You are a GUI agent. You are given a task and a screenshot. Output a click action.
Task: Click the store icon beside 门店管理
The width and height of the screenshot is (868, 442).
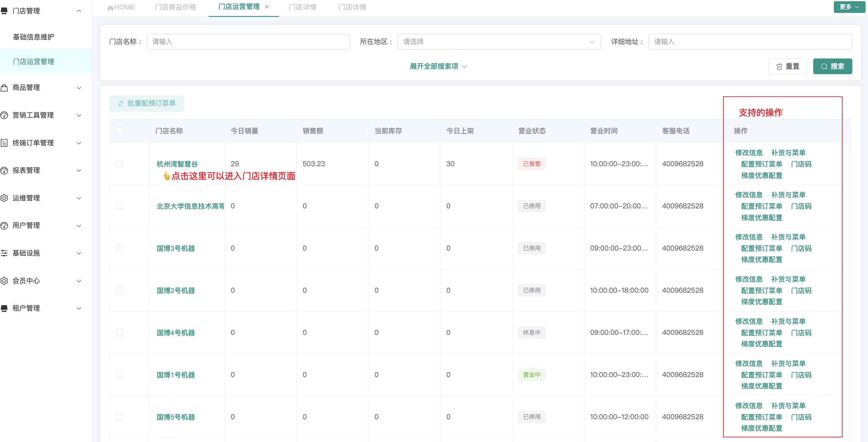click(4, 11)
